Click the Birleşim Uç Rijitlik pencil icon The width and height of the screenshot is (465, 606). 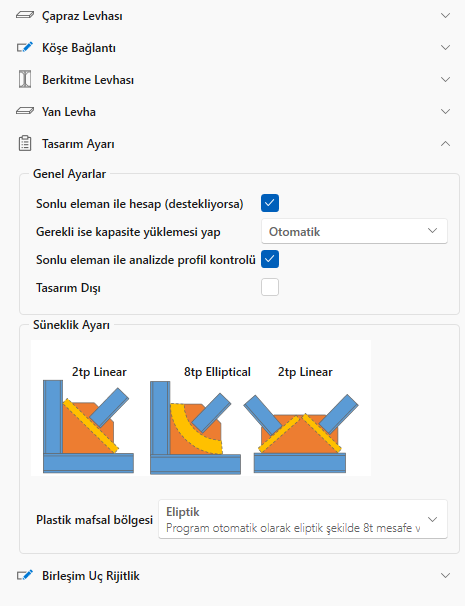[25, 575]
